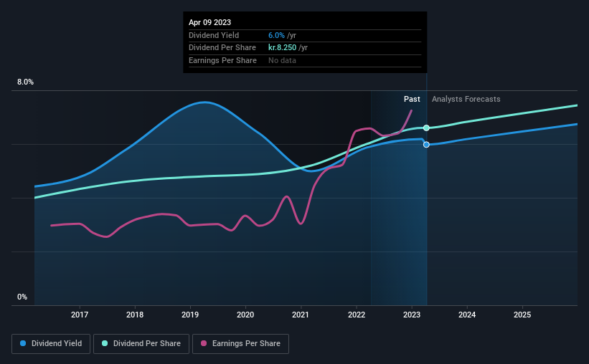The image size is (589, 364).
Task: Click the blue Dividend Yield legend dot
Action: click(23, 343)
